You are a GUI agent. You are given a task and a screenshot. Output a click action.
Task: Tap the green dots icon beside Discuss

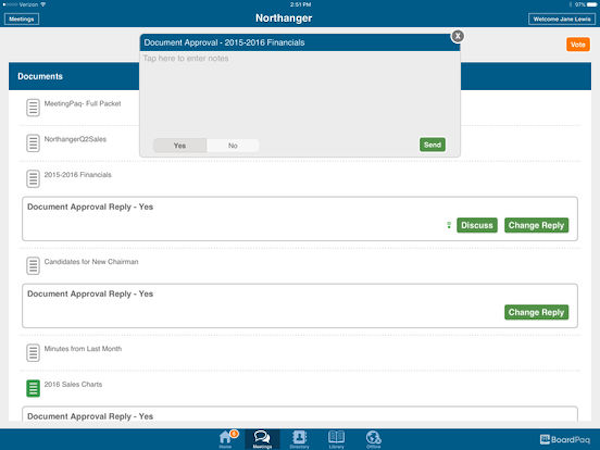pos(449,225)
